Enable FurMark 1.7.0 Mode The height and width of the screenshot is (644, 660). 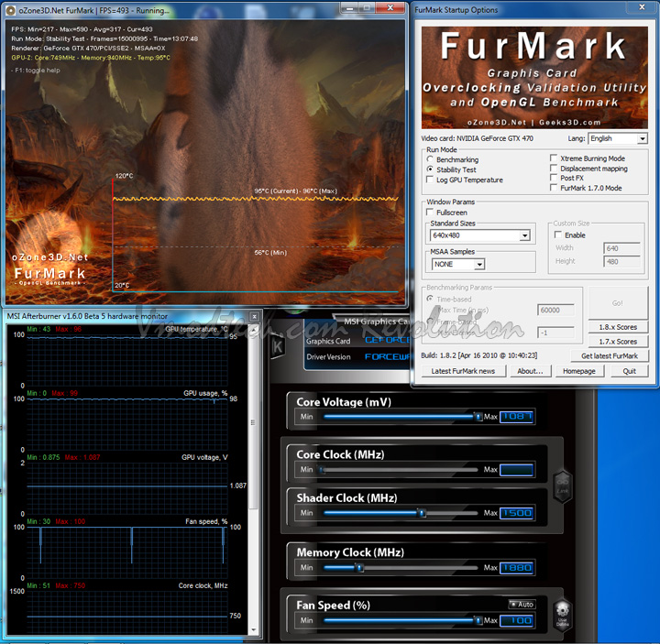click(554, 188)
